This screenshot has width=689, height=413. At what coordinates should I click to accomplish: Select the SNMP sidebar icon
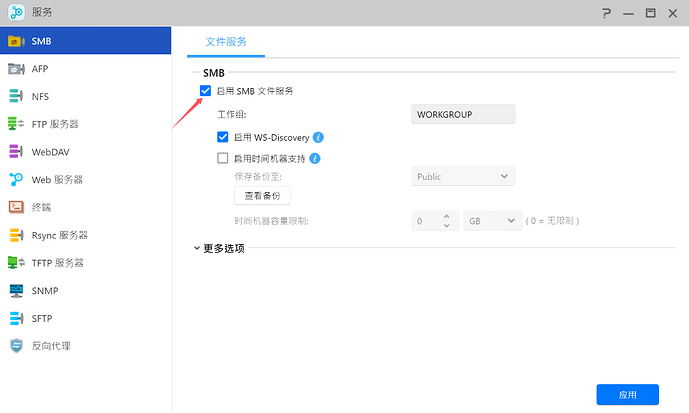tap(16, 290)
